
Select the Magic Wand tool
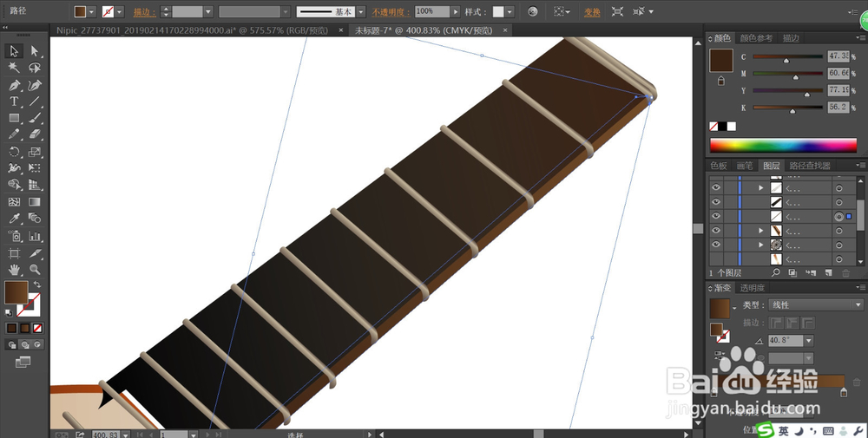pos(14,68)
